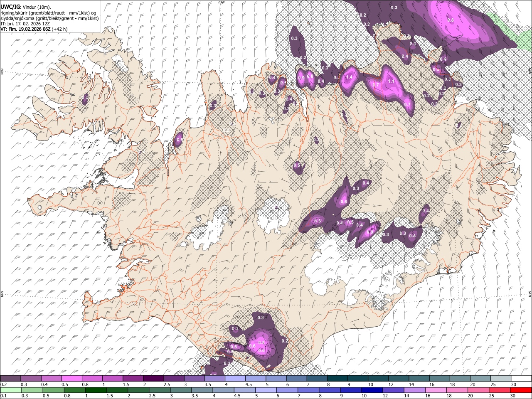The width and height of the screenshot is (532, 399).
Task: Click the "20W" longitude label
Action: click(x=221, y=2)
